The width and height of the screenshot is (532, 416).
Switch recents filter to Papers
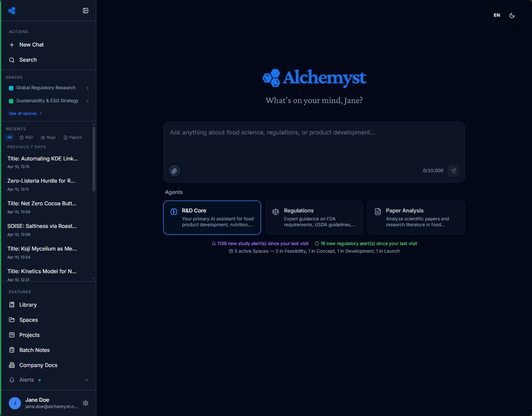point(72,137)
